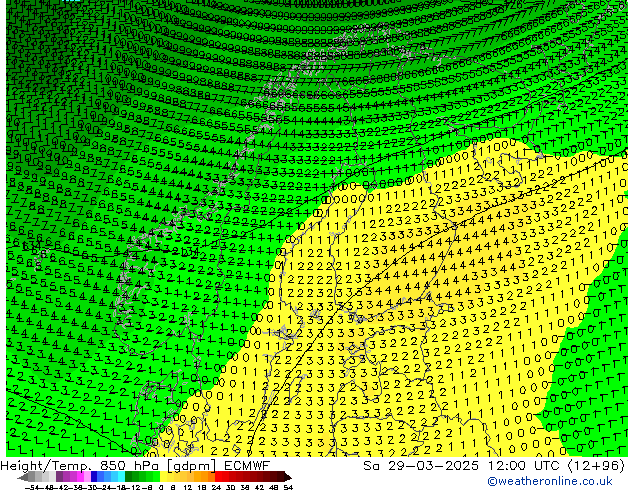Click the 54 legend label at scale end
Image resolution: width=634 pixels, height=490 pixels.
pos(288,487)
